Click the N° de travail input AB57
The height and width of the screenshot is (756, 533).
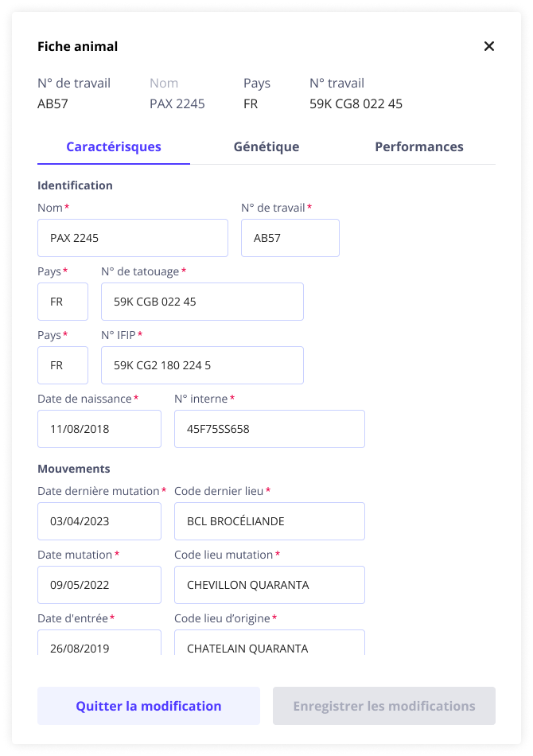click(x=290, y=238)
